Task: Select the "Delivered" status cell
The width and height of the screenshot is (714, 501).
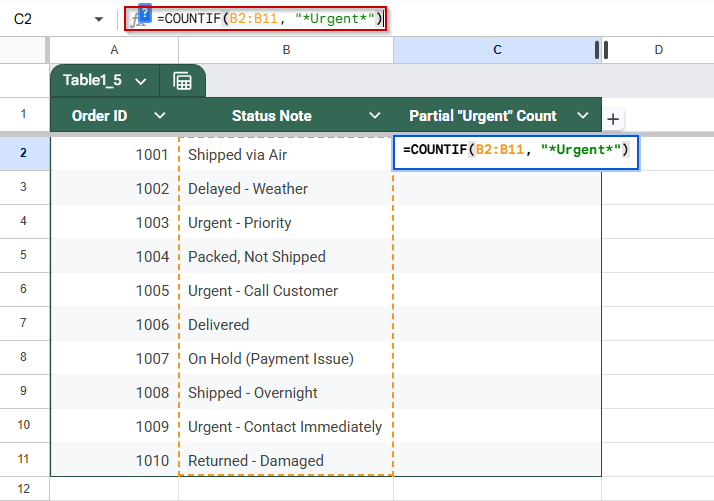Action: pyautogui.click(x=286, y=324)
